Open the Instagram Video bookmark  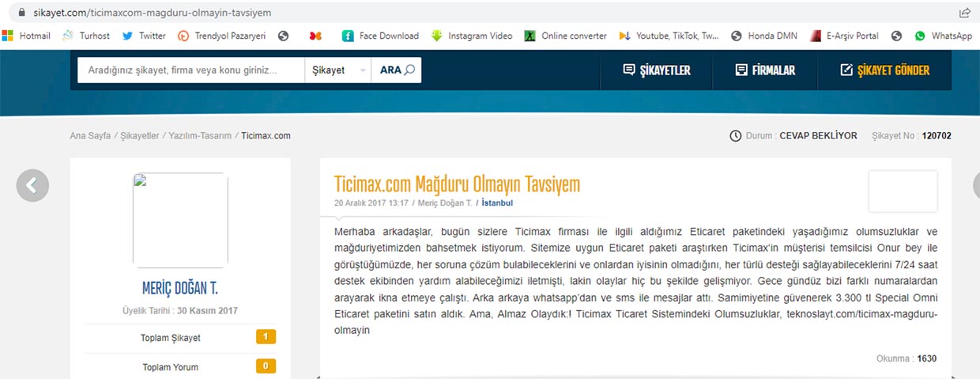pos(472,36)
